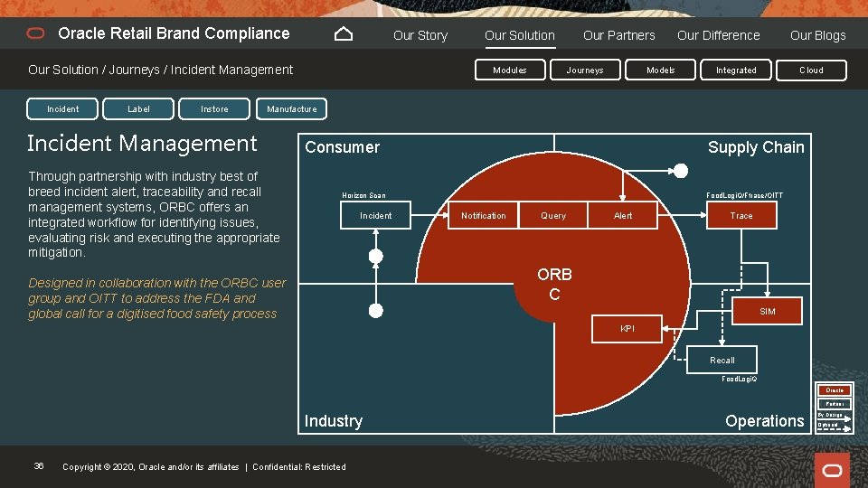
Task: Select the Manufacture journey button
Action: click(x=292, y=109)
